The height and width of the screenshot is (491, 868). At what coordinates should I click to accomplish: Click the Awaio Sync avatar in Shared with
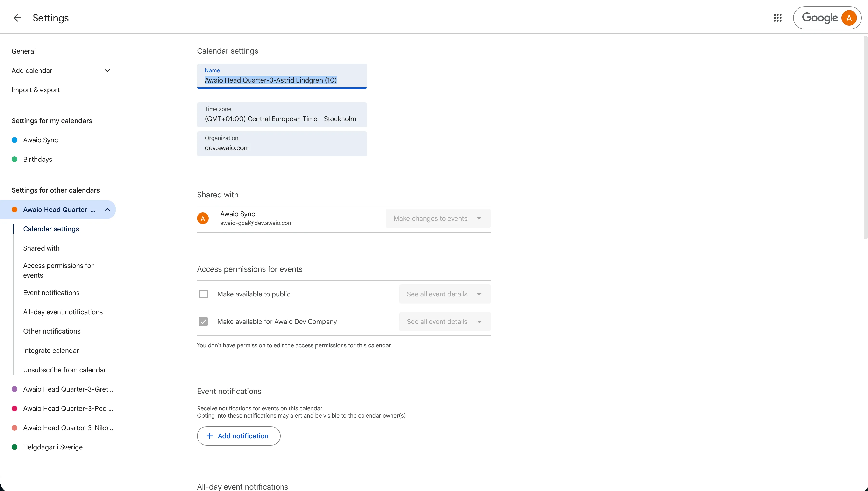tap(203, 218)
